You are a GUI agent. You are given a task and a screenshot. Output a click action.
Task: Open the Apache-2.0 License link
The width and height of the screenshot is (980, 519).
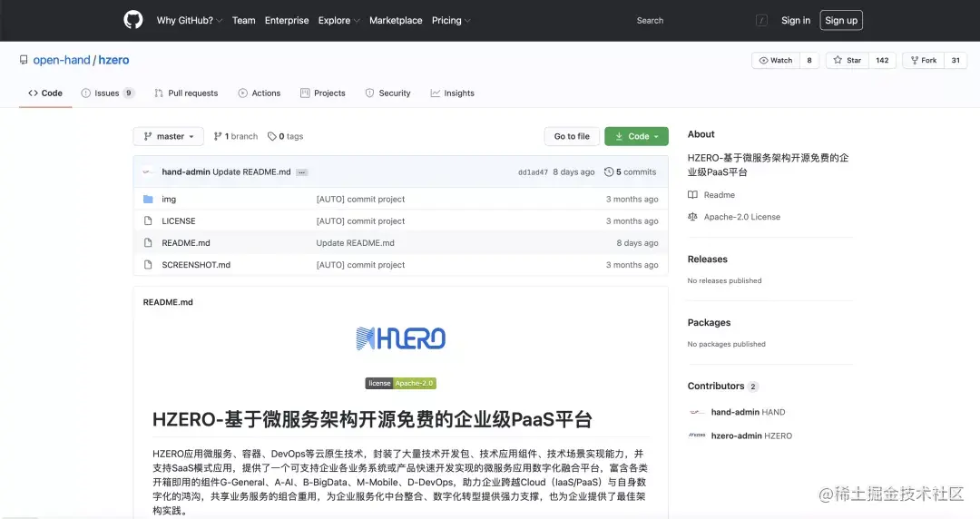tap(742, 217)
